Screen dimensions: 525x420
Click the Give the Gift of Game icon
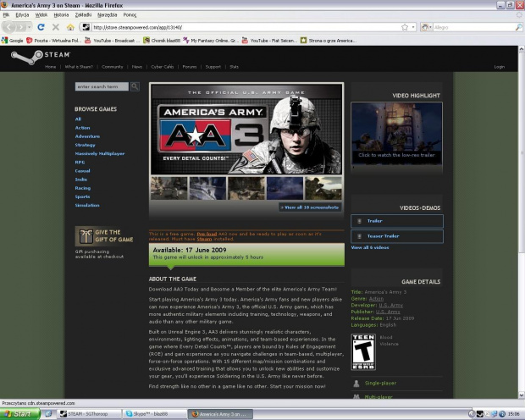(86, 236)
